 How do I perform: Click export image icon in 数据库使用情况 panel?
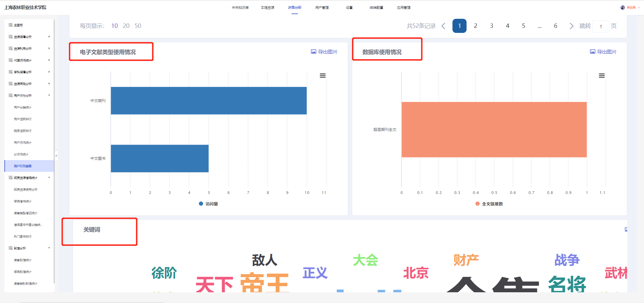(x=593, y=52)
